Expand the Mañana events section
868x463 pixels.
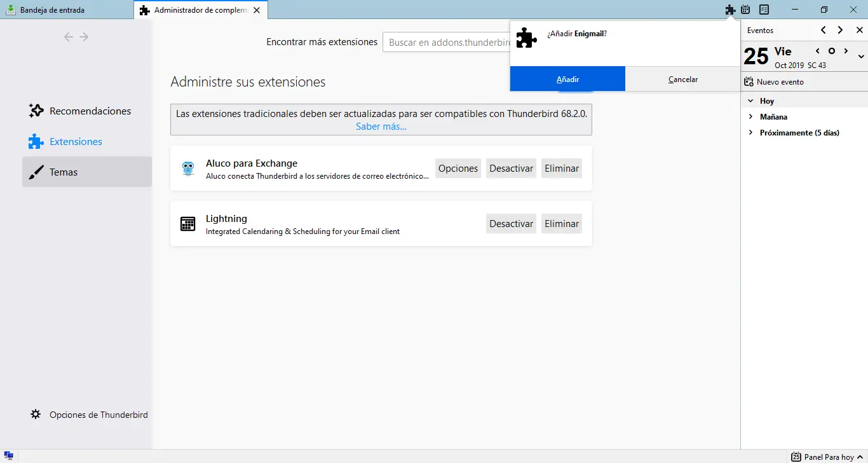[x=750, y=117]
